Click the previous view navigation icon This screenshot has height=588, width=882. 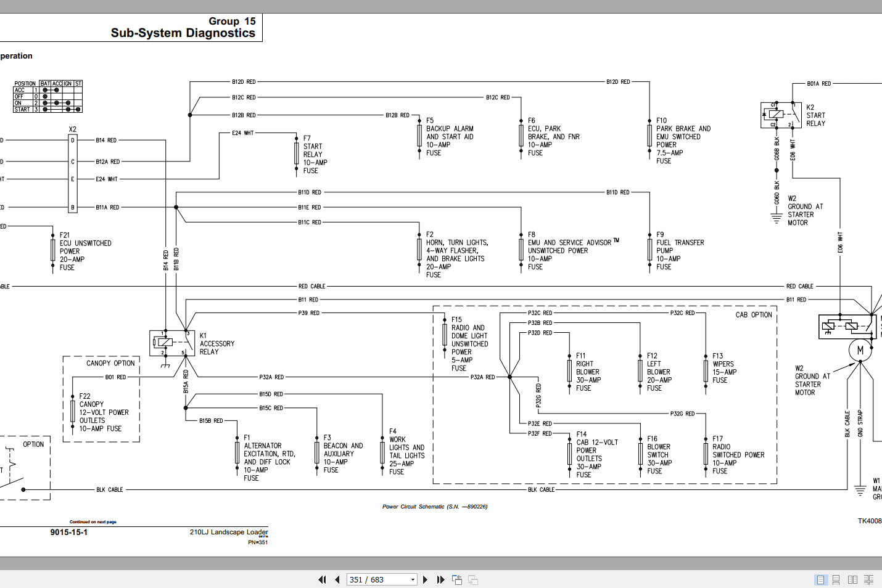pyautogui.click(x=457, y=579)
